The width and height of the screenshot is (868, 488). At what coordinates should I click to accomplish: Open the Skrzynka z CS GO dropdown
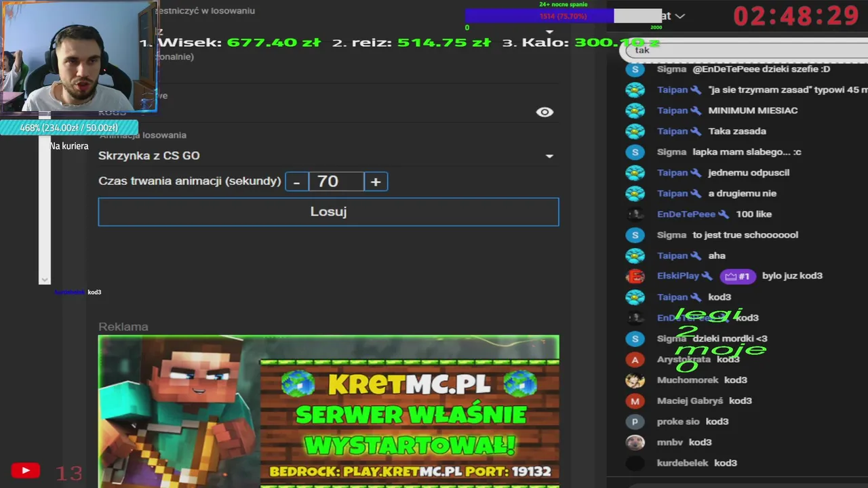click(x=328, y=156)
